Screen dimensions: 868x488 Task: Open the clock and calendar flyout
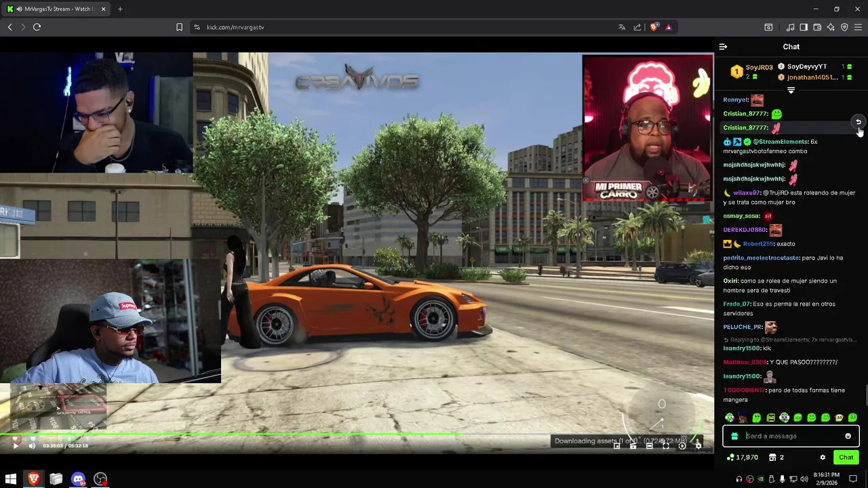click(x=827, y=479)
